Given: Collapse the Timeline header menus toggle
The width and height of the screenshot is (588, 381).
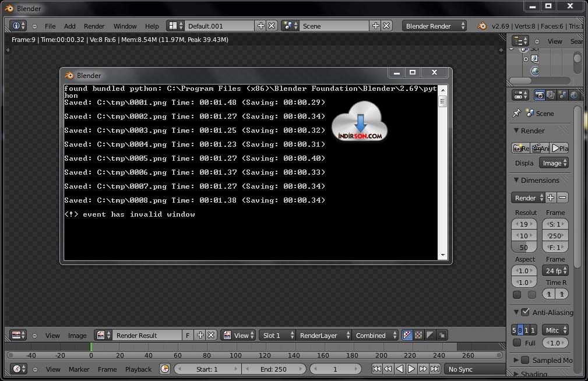Looking at the screenshot, I should pos(35,369).
